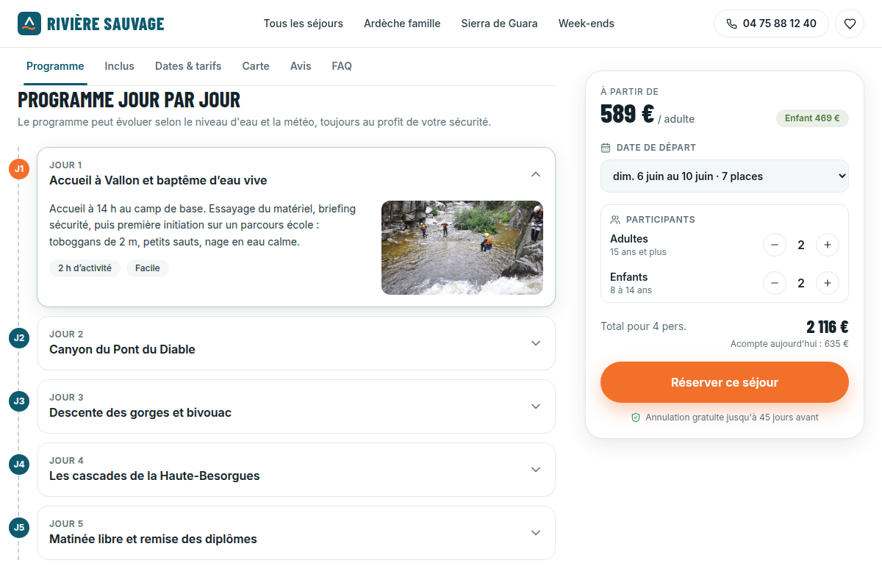Click the '2 h d'activité' tag
Screen dimensions: 882x588
pyautogui.click(x=85, y=268)
